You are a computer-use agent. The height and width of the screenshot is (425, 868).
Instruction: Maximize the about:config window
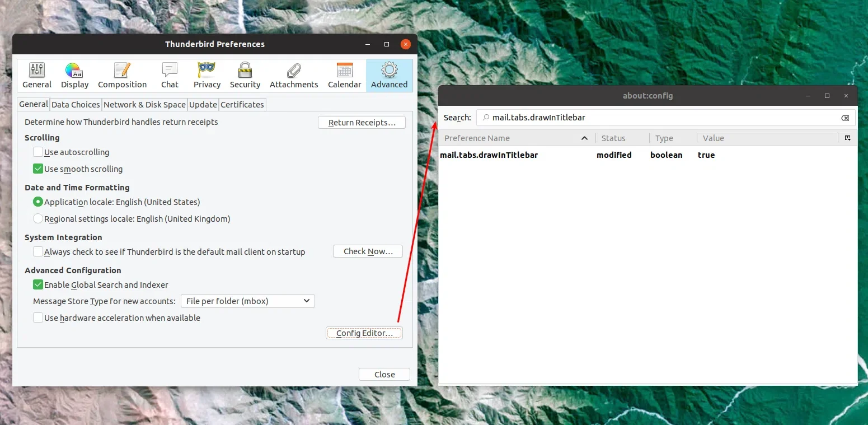click(x=827, y=96)
